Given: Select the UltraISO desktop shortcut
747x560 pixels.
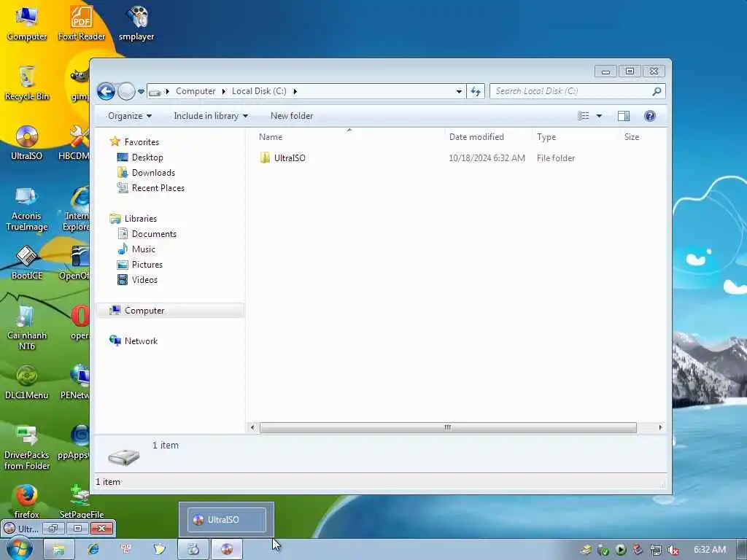Looking at the screenshot, I should point(27,143).
